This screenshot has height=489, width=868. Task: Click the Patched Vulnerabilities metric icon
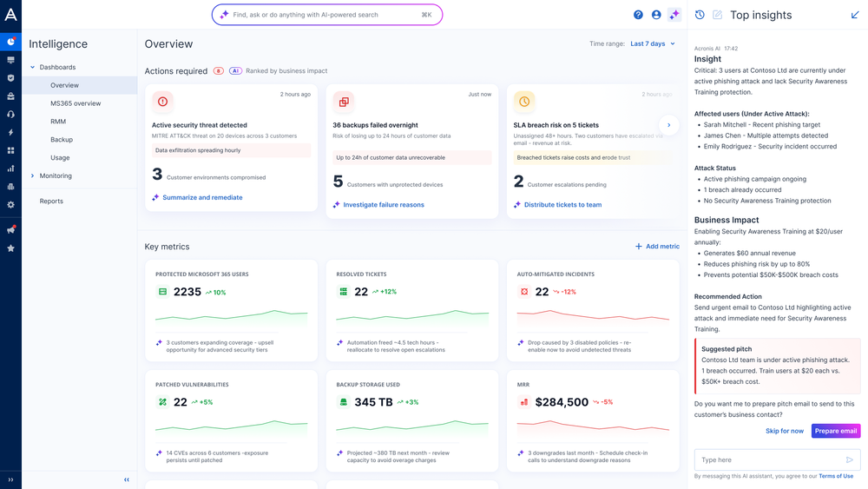[x=163, y=403]
